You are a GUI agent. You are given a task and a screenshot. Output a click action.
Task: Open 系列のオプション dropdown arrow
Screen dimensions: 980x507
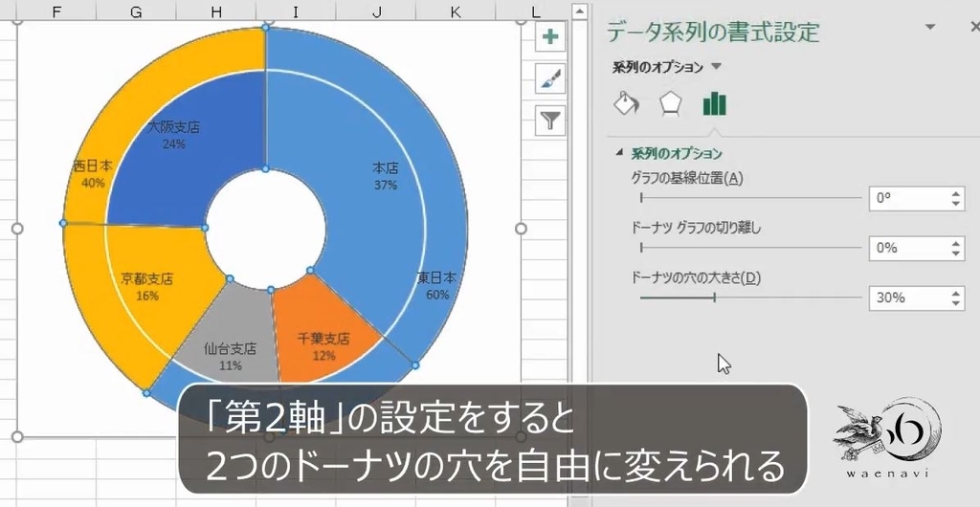click(717, 67)
